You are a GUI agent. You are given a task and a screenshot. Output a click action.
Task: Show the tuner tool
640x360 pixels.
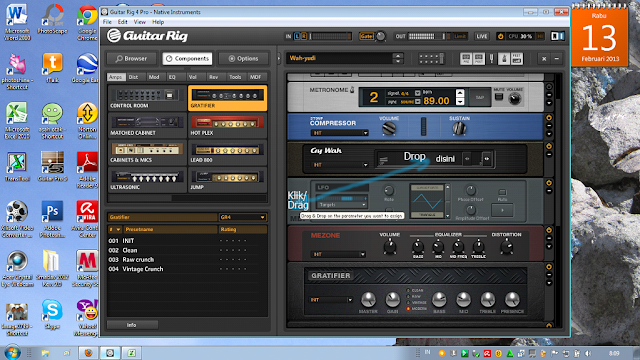pos(492,59)
